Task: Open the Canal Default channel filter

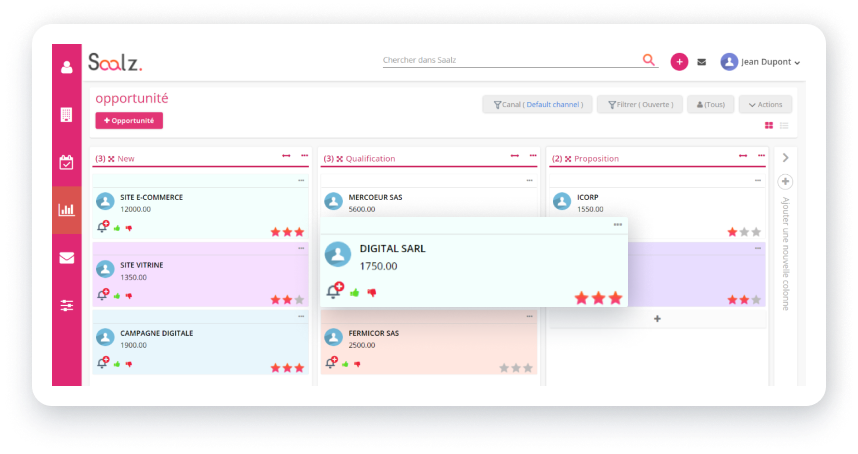Action: [x=537, y=104]
